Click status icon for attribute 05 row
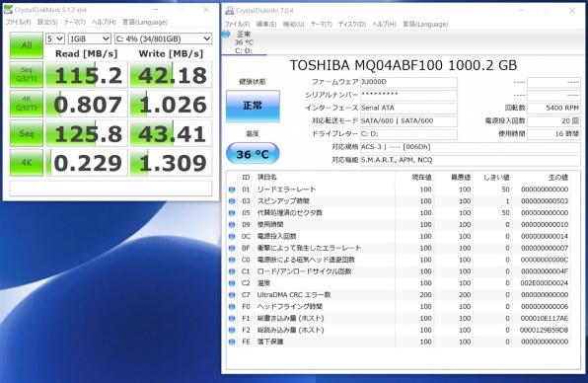This screenshot has width=588, height=383. [x=232, y=213]
